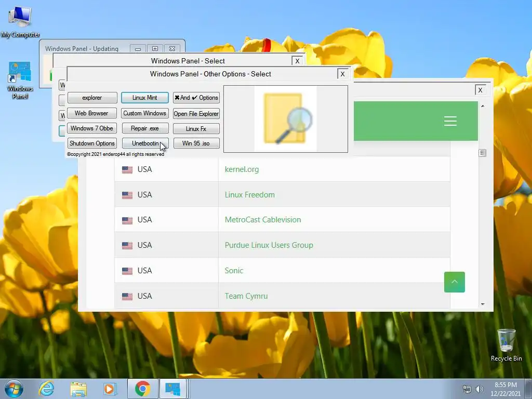Open the My Computer desktop icon
532x399 pixels.
pos(20,22)
